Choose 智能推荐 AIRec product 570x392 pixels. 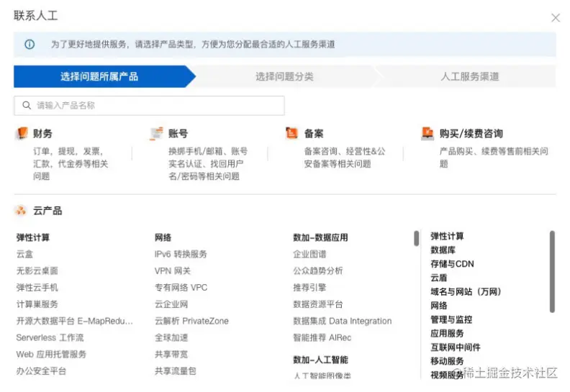tap(322, 337)
